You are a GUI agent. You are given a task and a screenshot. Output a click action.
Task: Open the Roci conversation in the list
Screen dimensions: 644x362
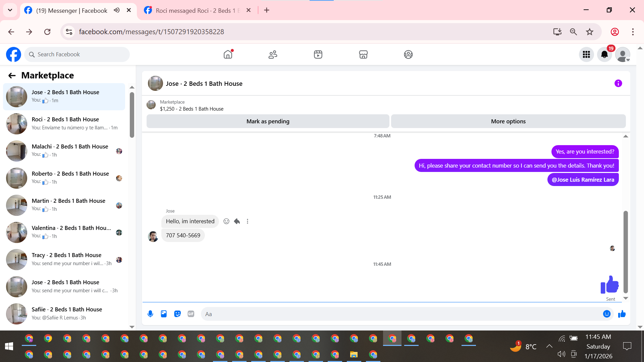click(x=65, y=123)
